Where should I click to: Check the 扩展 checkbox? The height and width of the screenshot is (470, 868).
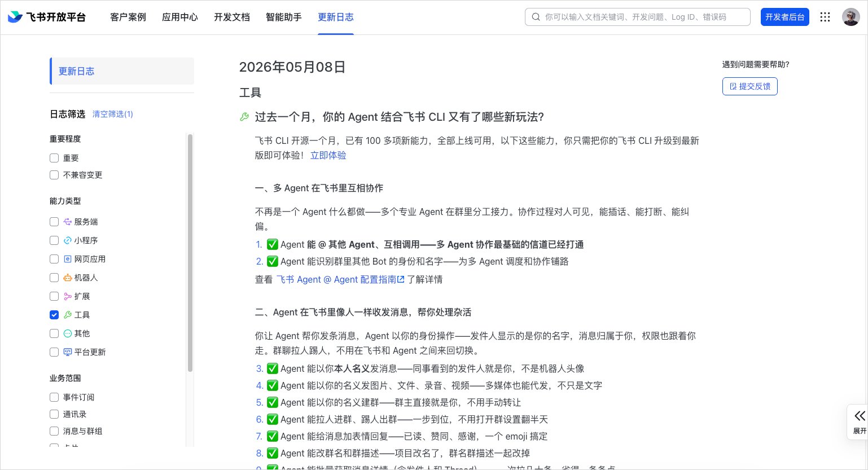coord(54,296)
